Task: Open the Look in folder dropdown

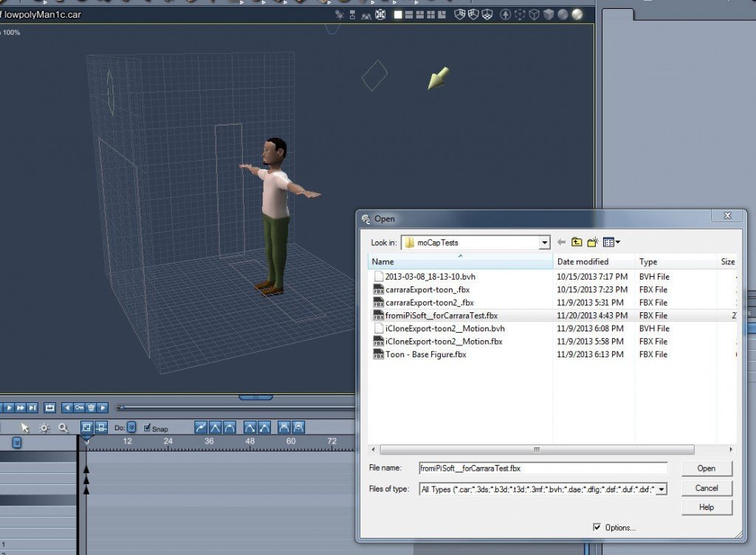Action: tap(544, 242)
